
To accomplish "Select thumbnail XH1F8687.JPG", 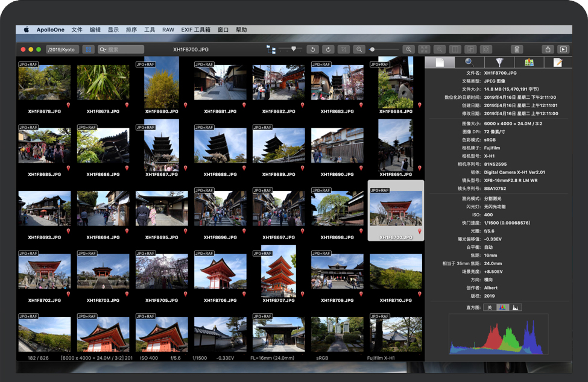I will coord(162,145).
